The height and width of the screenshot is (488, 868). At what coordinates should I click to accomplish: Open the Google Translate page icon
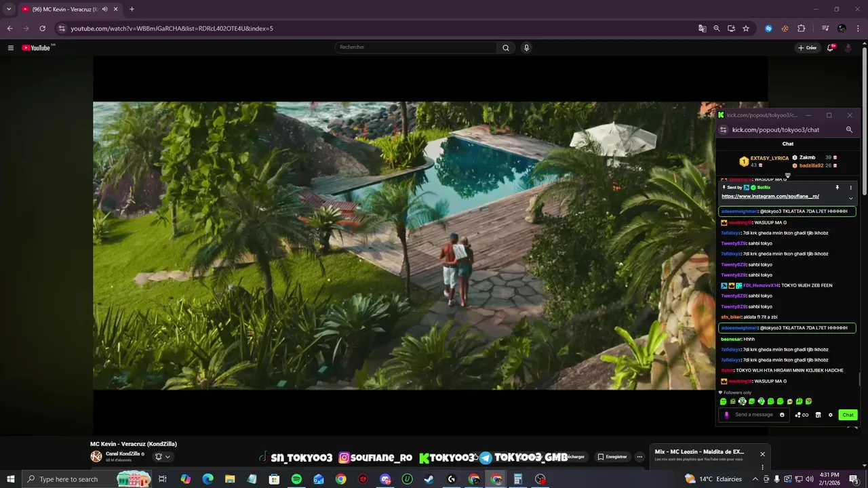(703, 28)
